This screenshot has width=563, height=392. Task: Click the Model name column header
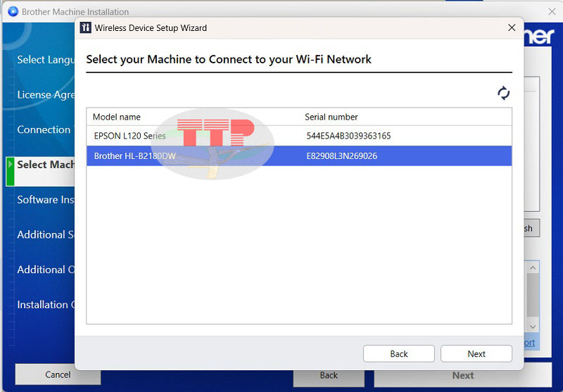[116, 117]
